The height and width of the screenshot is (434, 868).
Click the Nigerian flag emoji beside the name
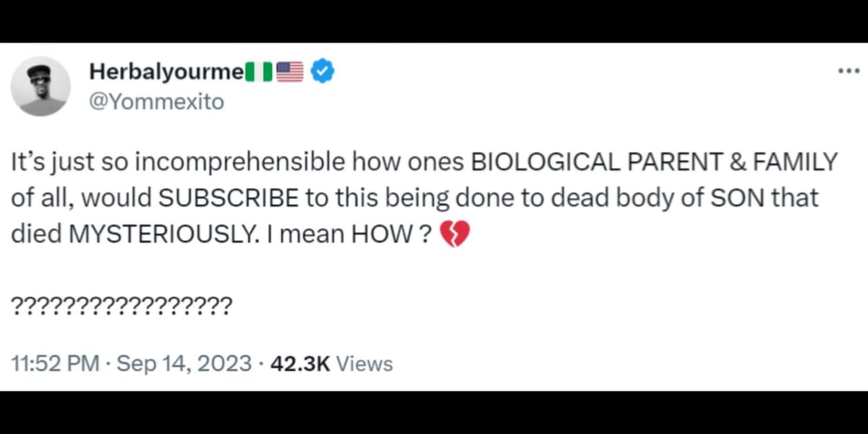pyautogui.click(x=259, y=72)
